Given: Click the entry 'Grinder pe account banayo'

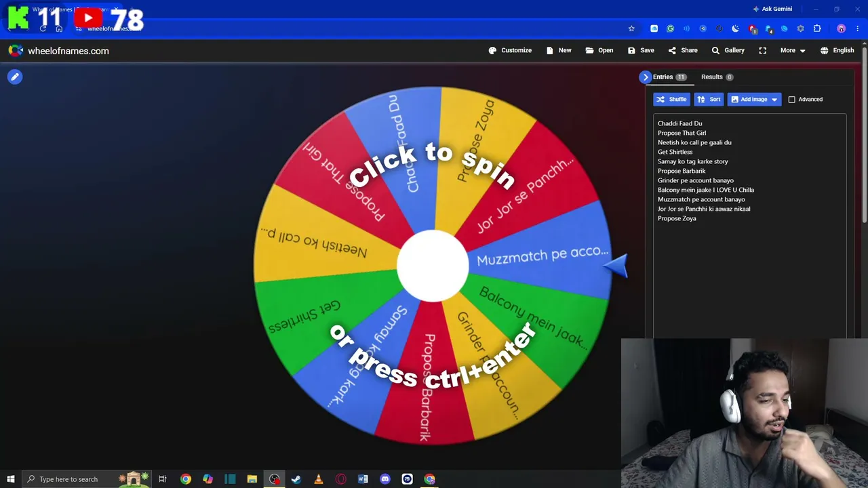Looking at the screenshot, I should [x=695, y=180].
